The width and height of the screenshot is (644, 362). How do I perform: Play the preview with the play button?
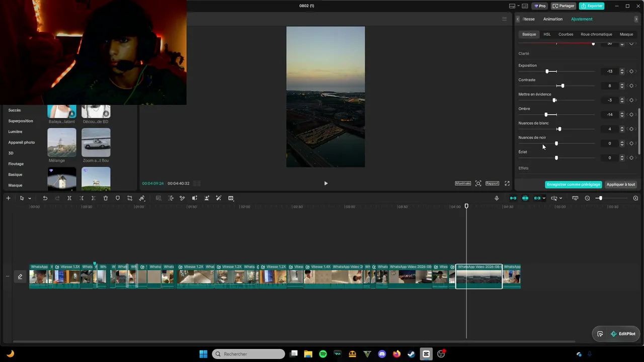(x=326, y=184)
